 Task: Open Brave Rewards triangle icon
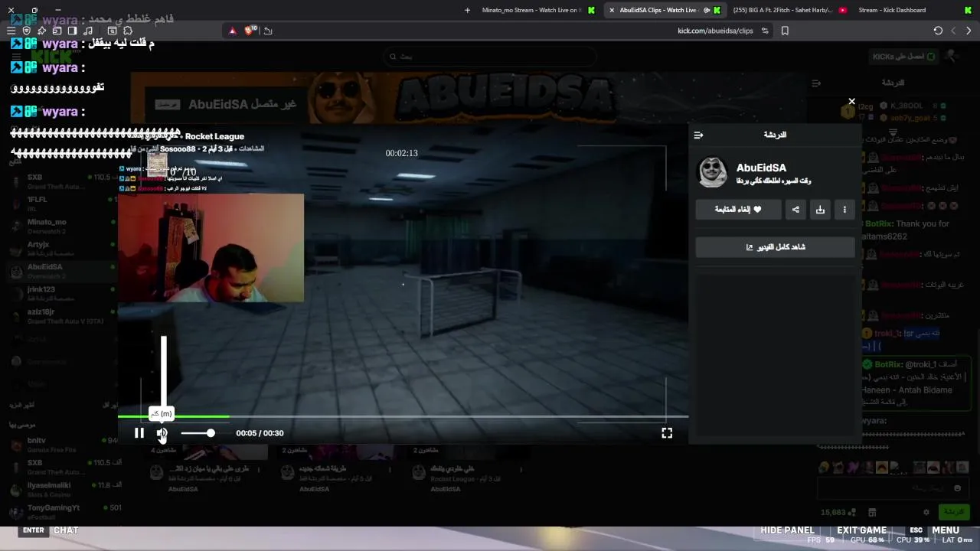coord(233,31)
